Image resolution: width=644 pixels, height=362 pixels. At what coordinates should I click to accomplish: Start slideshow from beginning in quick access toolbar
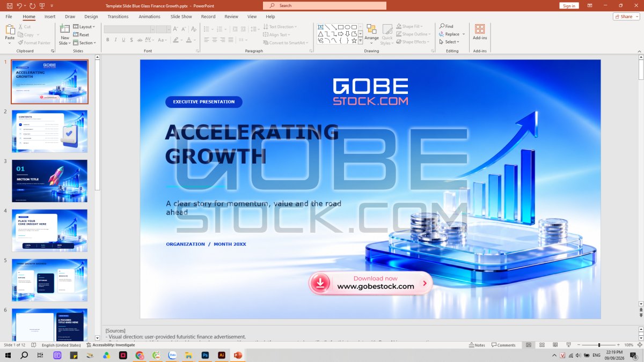(42, 5)
